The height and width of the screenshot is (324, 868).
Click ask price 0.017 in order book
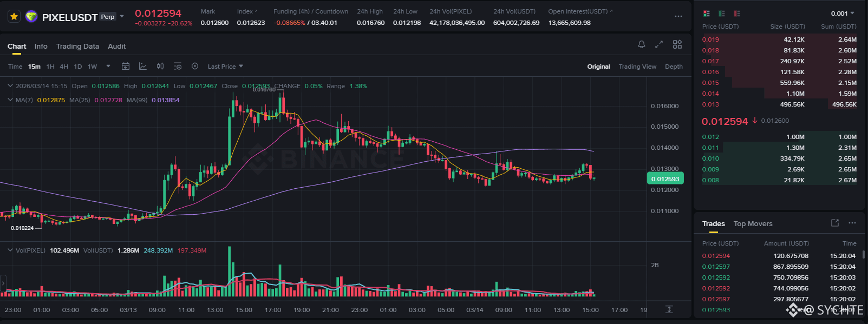[x=710, y=61]
